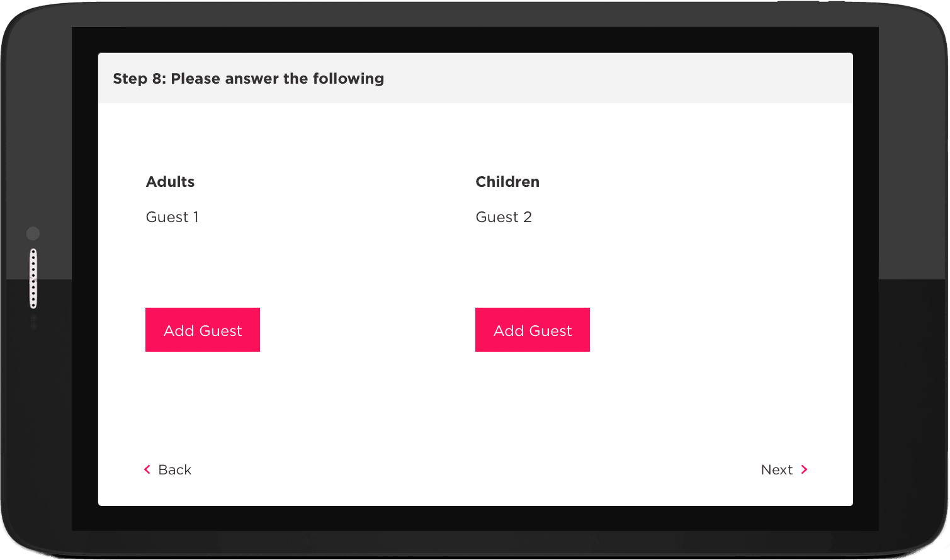Click the number 1 after Guest under Adults

click(196, 217)
